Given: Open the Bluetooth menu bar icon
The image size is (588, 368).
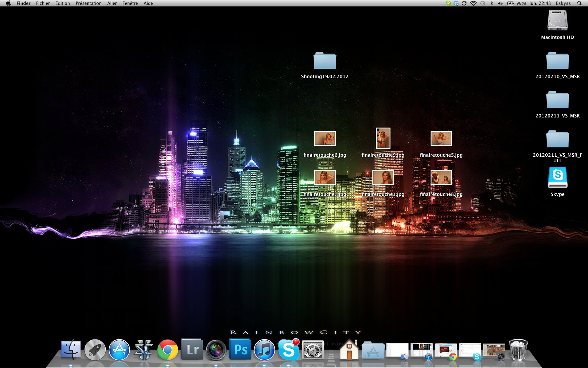Looking at the screenshot, I should (492, 3).
